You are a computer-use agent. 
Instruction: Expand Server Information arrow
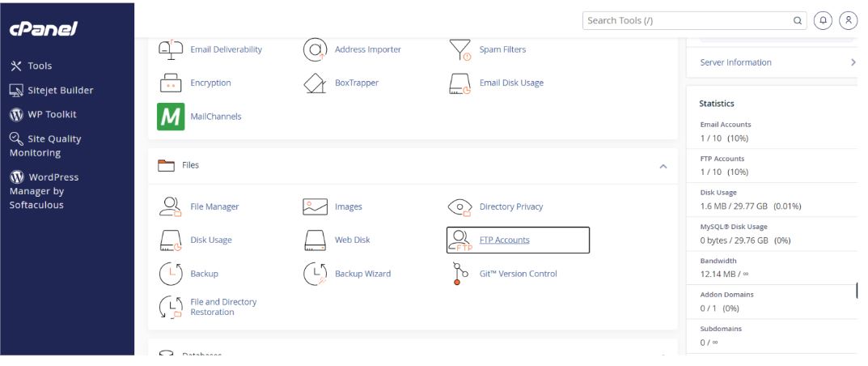[853, 62]
